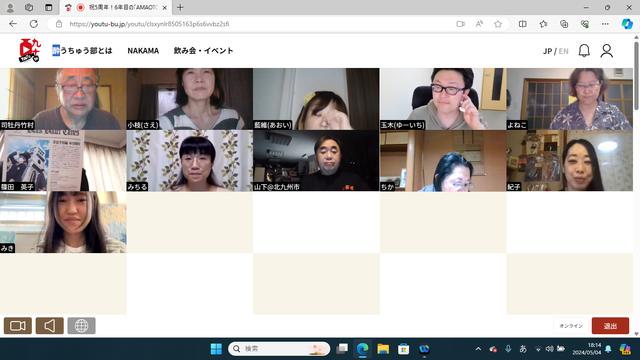640x360 pixels.
Task: Open Browser essentials heart icon
Action: [x=584, y=24]
